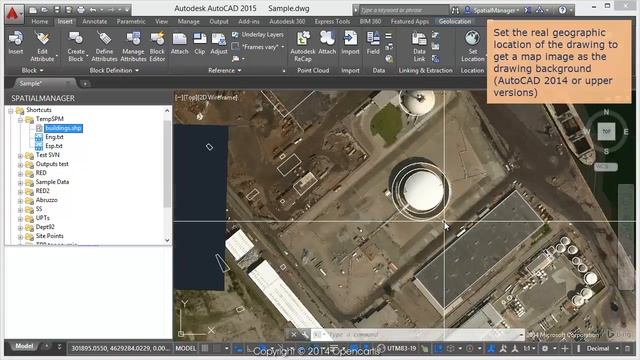Click the viewport controls [-][Top][2D Wireframe] label
The image size is (640, 360).
207,97
